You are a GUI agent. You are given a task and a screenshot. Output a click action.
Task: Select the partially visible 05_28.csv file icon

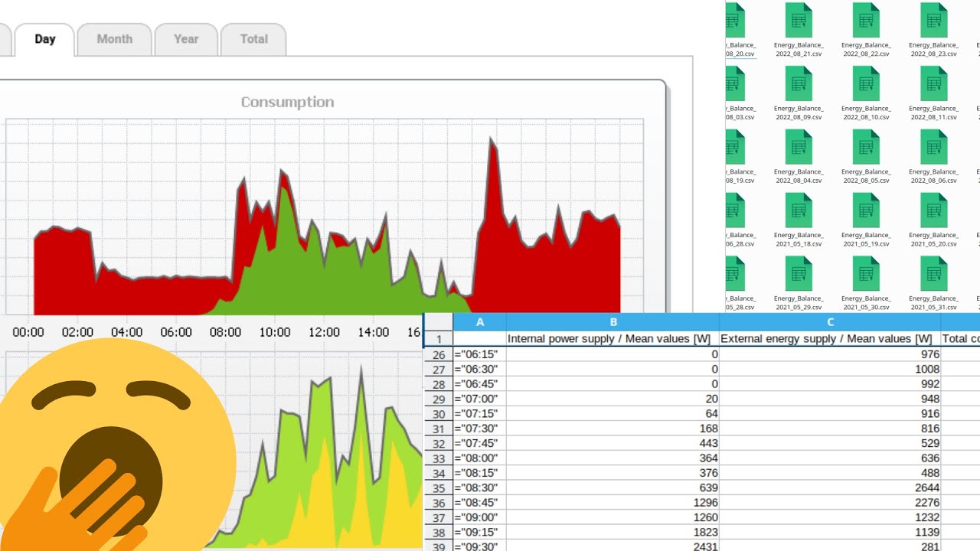click(x=735, y=274)
